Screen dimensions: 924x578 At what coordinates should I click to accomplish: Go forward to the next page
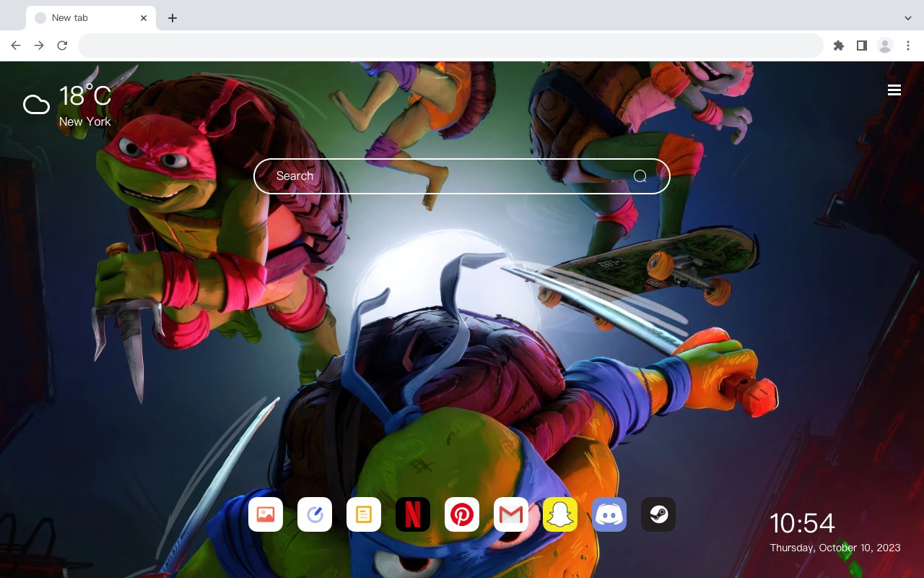pyautogui.click(x=39, y=46)
